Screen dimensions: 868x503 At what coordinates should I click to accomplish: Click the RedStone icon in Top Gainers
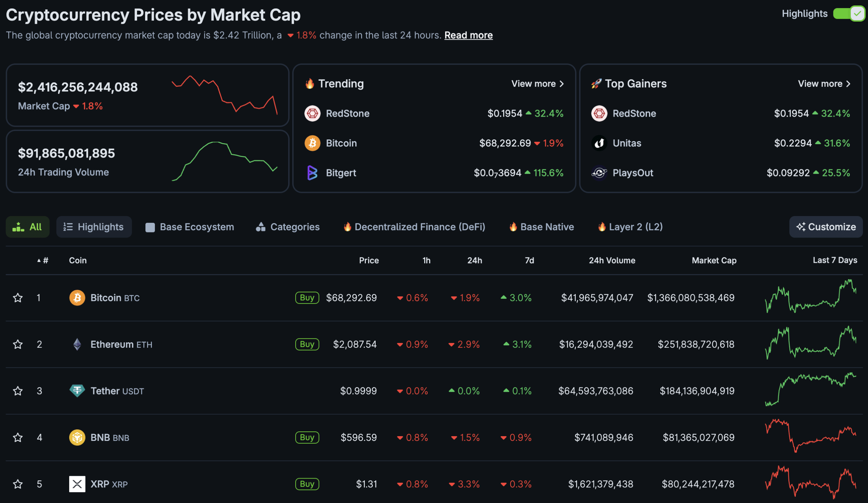pos(599,113)
